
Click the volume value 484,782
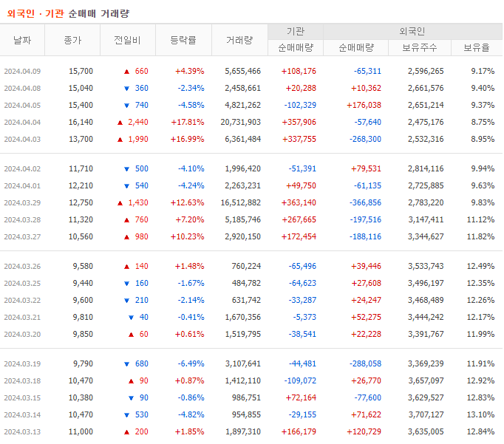click(x=246, y=284)
